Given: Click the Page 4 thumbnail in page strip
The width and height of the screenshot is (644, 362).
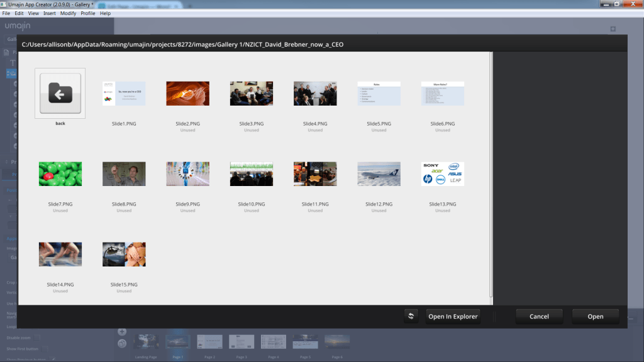Looking at the screenshot, I should coord(274,342).
